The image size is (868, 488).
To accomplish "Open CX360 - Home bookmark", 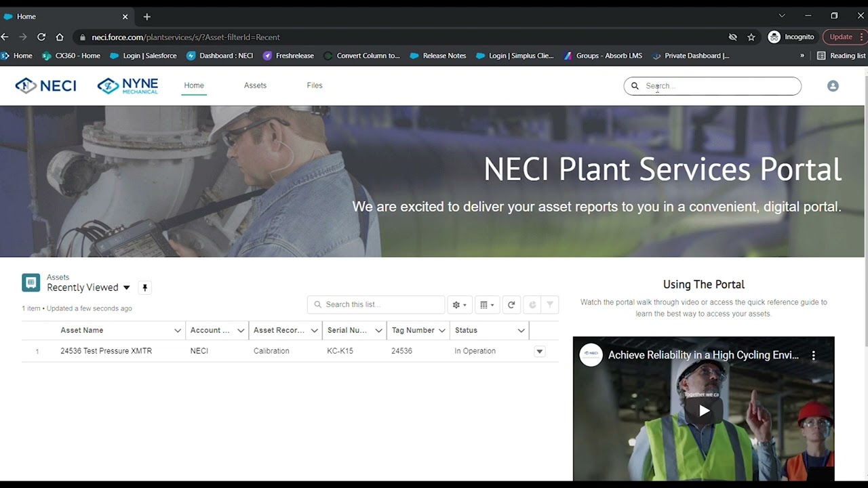I will tap(71, 56).
